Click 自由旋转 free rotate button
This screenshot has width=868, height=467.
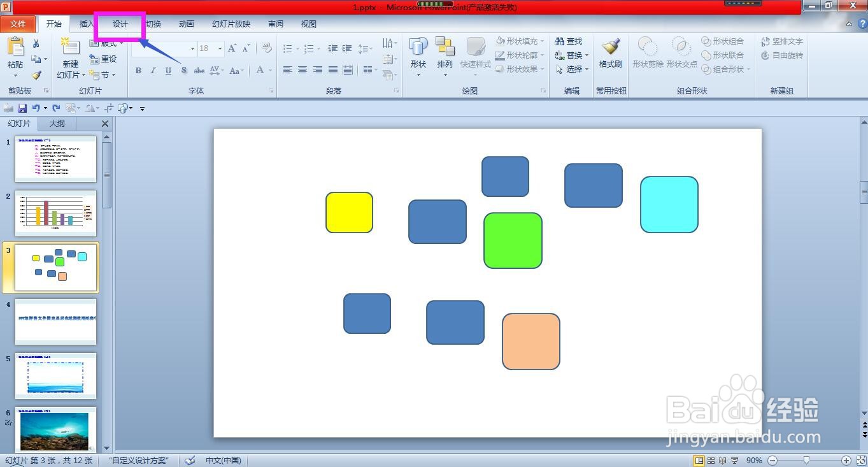tap(781, 55)
